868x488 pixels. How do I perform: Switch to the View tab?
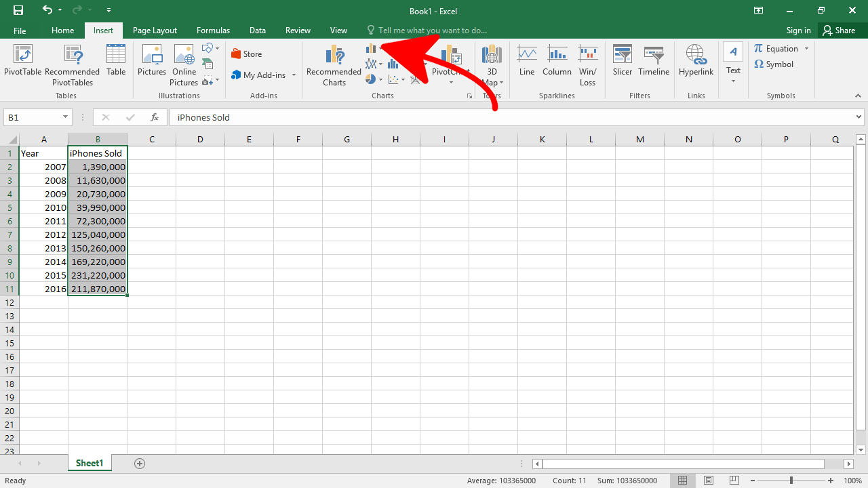[x=338, y=30]
